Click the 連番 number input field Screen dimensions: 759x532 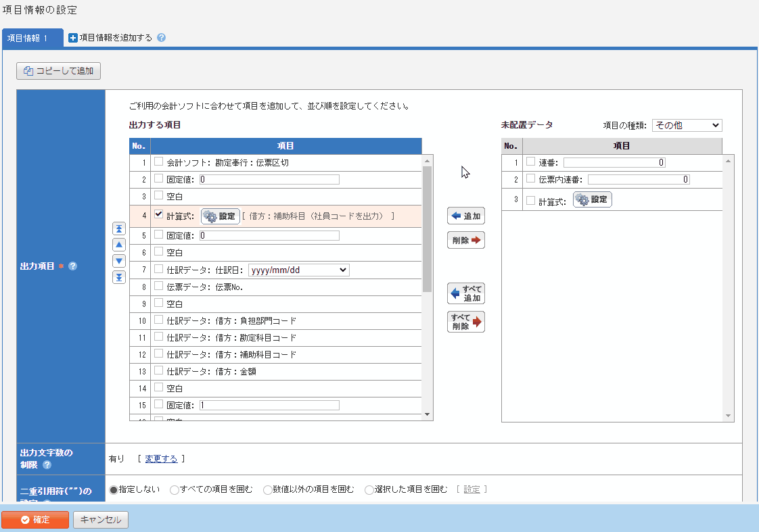(614, 163)
